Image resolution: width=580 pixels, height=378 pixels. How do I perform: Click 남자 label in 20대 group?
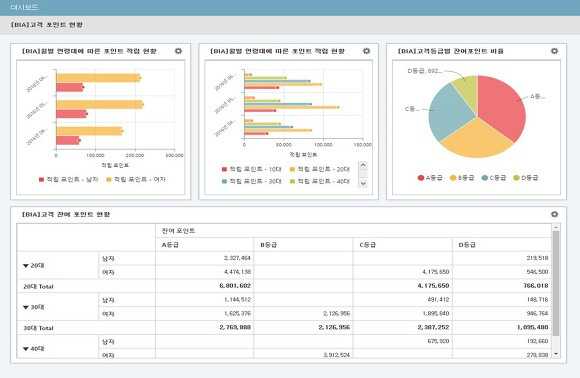click(108, 259)
